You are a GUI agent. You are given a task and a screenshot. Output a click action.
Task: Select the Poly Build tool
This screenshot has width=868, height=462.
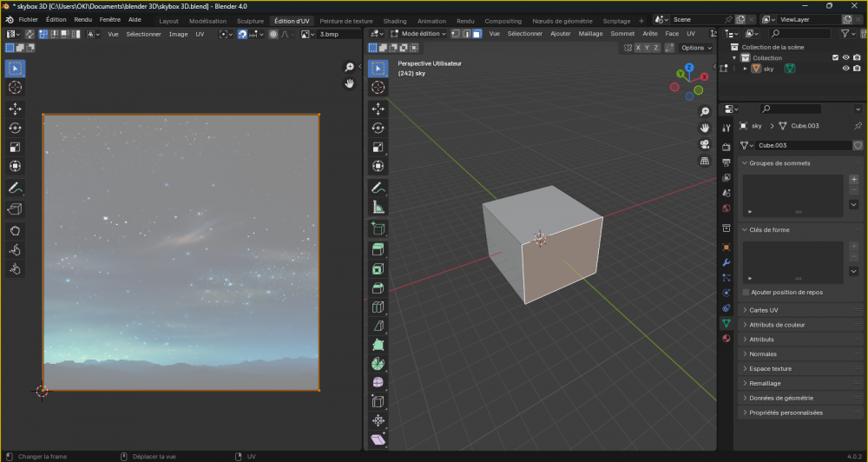[x=378, y=345]
